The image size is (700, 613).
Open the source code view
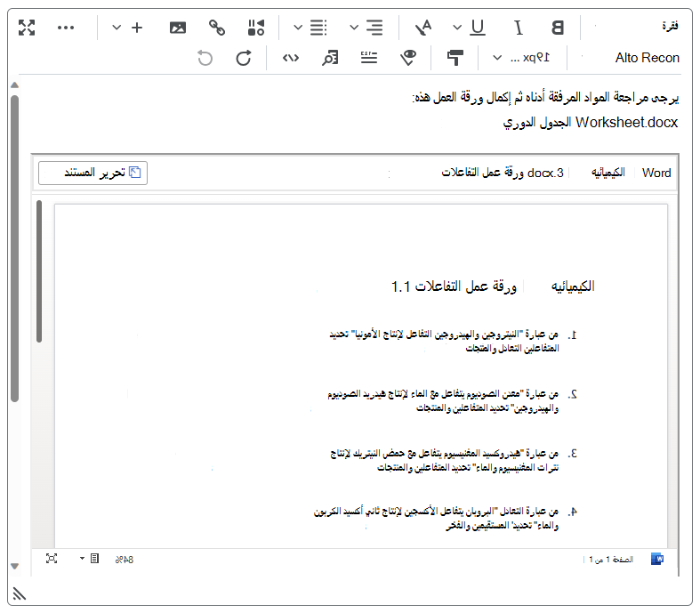click(291, 58)
